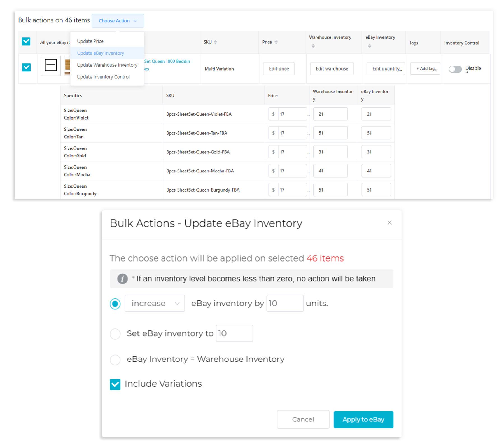
Task: Select Update Warehouse Inventory from the menu
Action: point(107,65)
